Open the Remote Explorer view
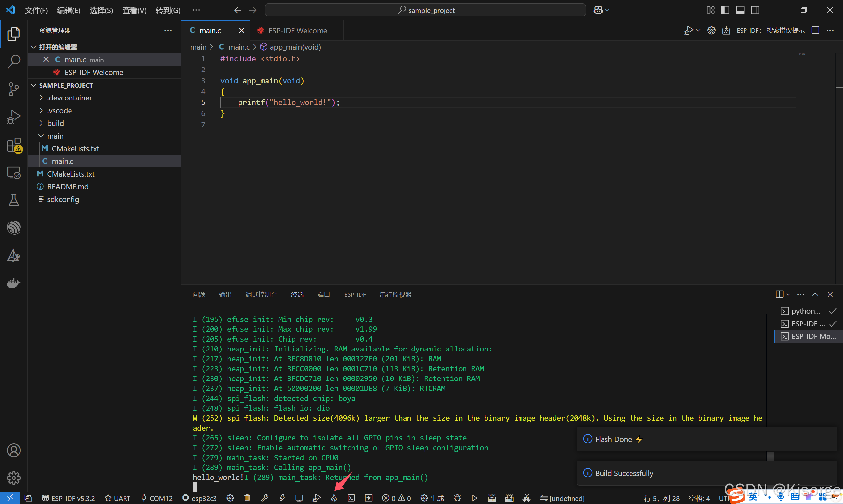 (14, 173)
